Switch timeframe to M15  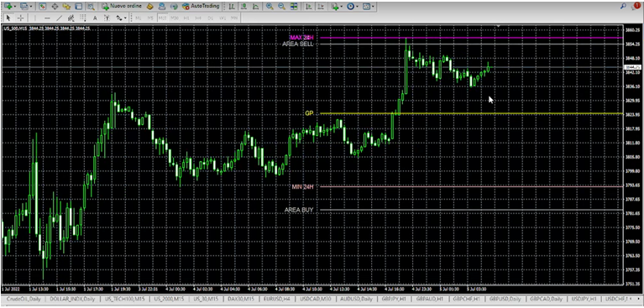pyautogui.click(x=162, y=18)
